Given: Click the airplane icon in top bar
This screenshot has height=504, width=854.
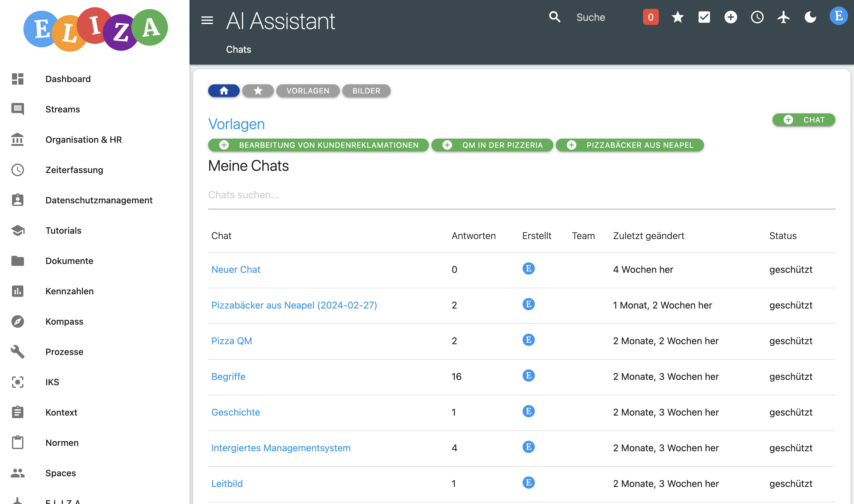Looking at the screenshot, I should tap(783, 17).
